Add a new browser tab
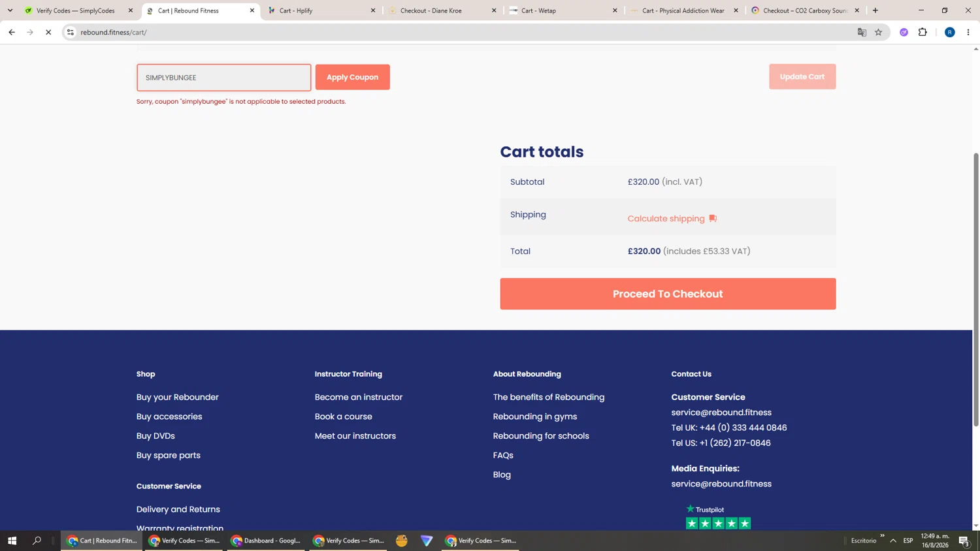Viewport: 980px width, 551px height. point(875,10)
